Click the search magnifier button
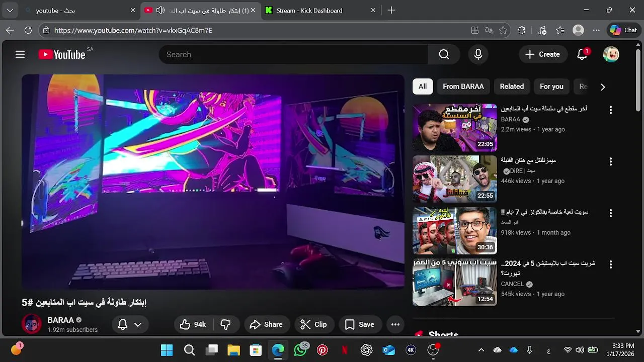The image size is (644, 362). pyautogui.click(x=444, y=54)
